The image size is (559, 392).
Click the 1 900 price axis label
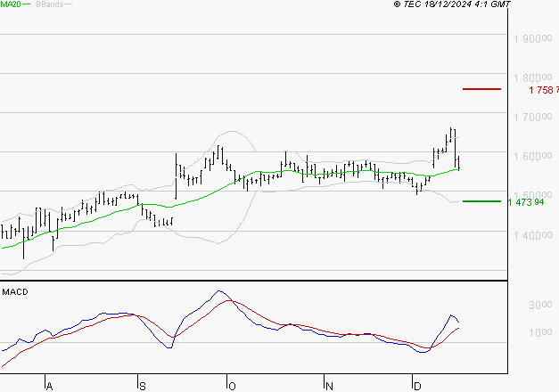[x=532, y=38]
